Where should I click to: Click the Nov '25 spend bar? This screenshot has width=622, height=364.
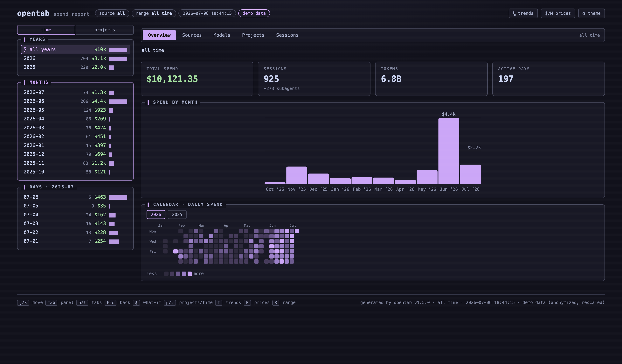point(297,175)
